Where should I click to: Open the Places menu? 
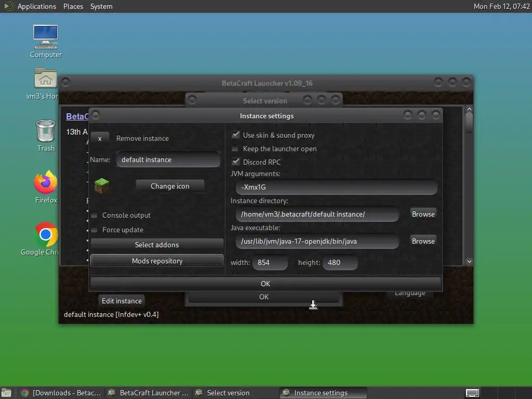point(73,6)
